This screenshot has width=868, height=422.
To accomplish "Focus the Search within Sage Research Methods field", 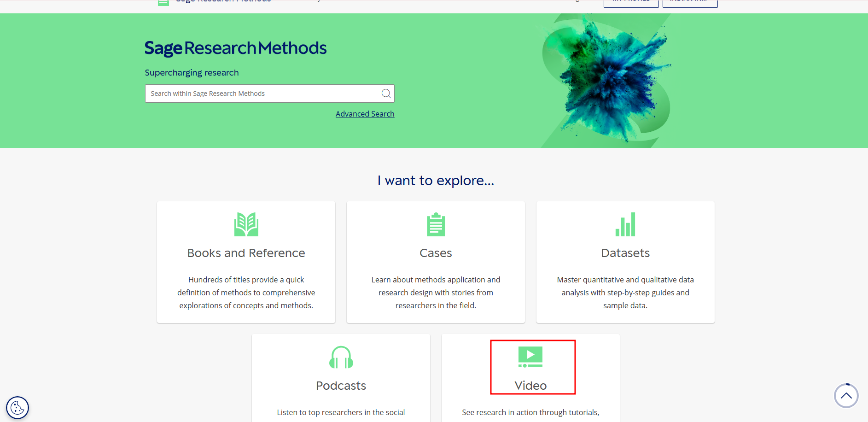I will tap(262, 94).
